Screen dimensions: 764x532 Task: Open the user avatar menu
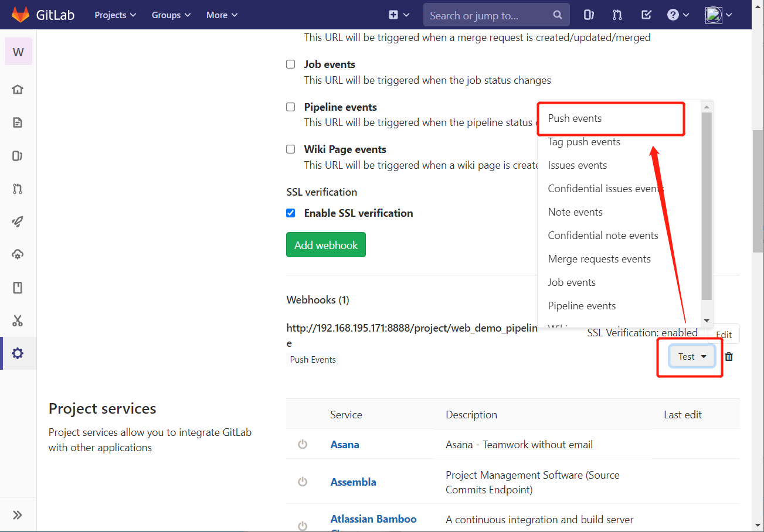click(718, 15)
